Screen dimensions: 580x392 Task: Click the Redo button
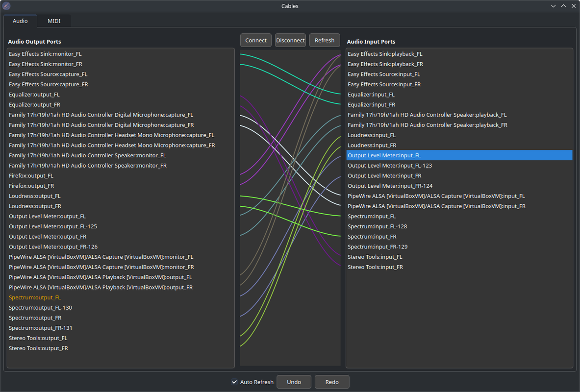332,382
